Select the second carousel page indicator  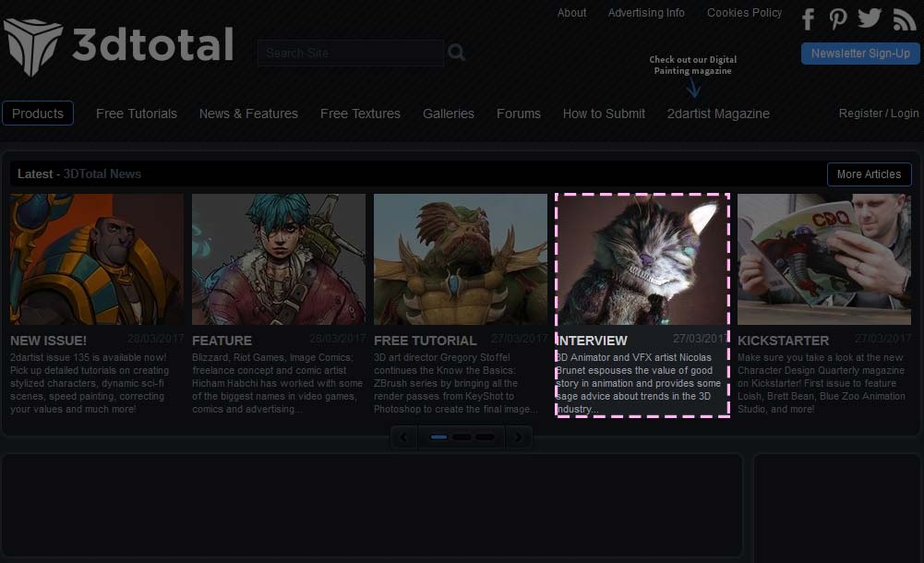click(x=462, y=437)
